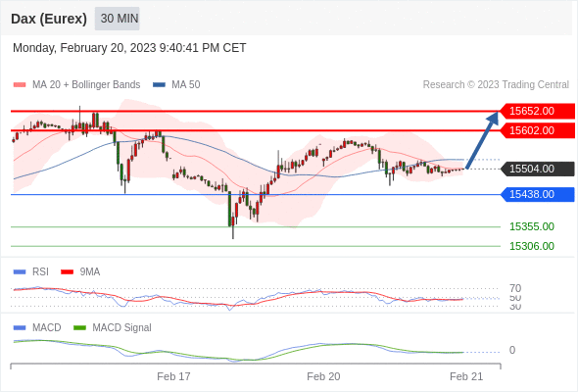Viewport: 578px width, 392px height.
Task: Click the 'MA 20 + Bollinger Bands' legend label
Action: click(x=86, y=85)
